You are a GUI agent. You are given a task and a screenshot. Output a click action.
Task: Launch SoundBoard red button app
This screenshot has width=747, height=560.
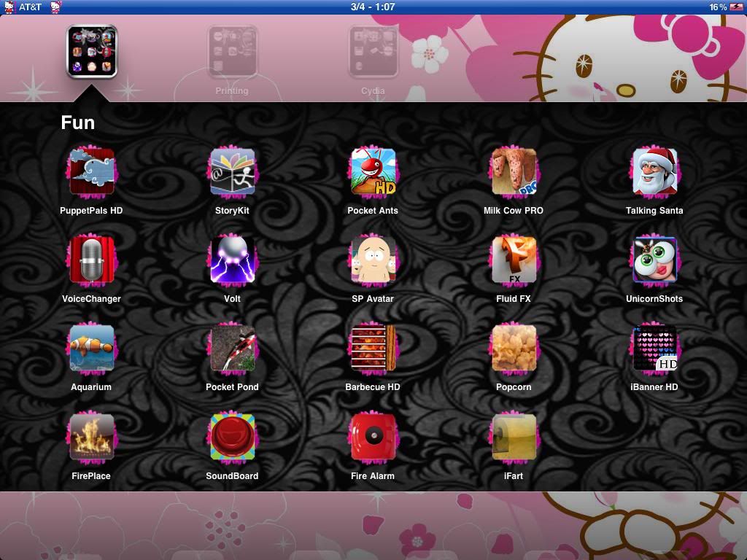click(x=232, y=437)
